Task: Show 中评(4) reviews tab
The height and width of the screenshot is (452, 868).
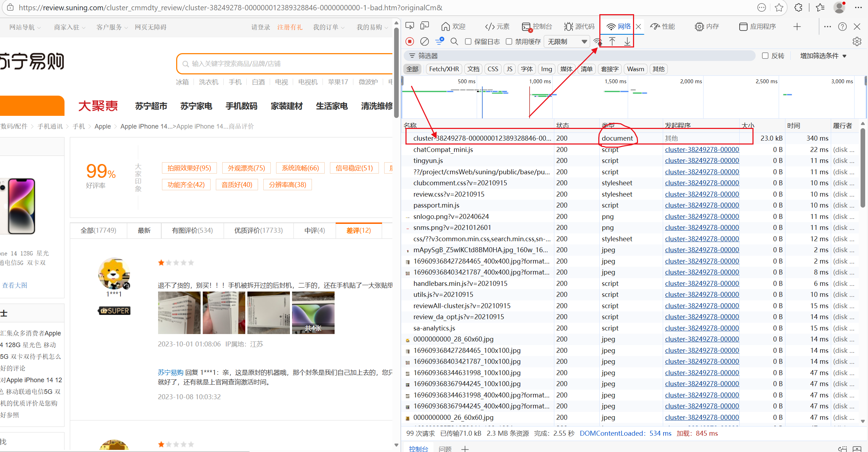Action: [314, 231]
